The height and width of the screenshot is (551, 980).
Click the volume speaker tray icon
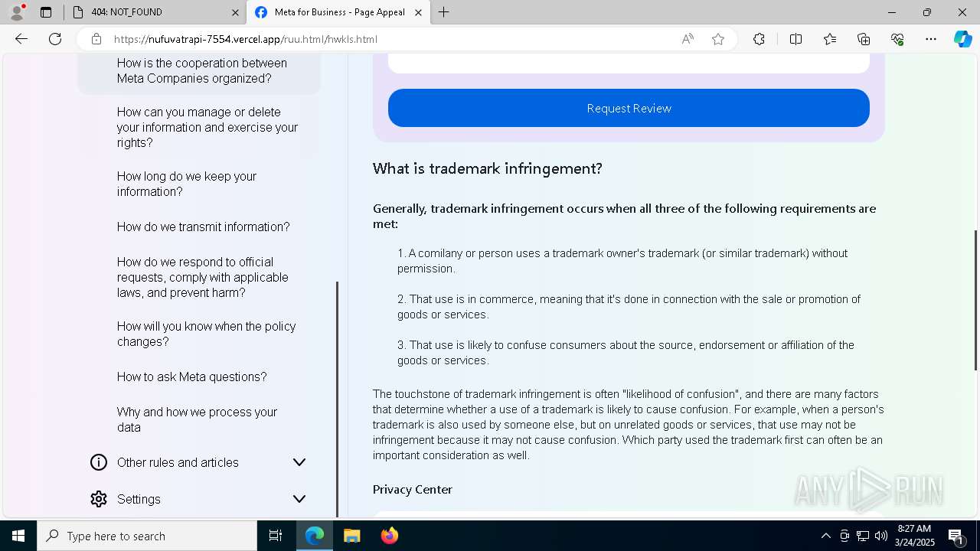(x=881, y=536)
